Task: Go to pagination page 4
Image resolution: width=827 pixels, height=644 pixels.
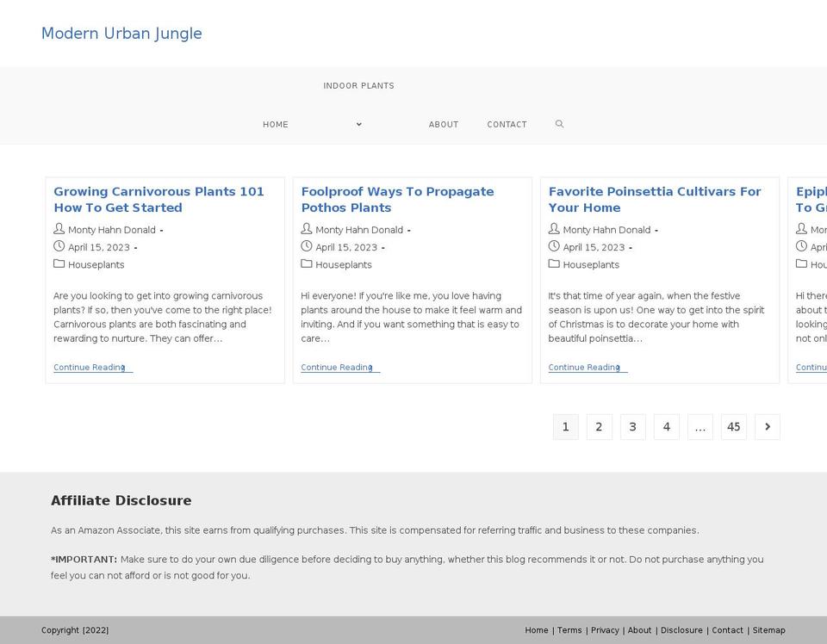Action: tap(667, 427)
